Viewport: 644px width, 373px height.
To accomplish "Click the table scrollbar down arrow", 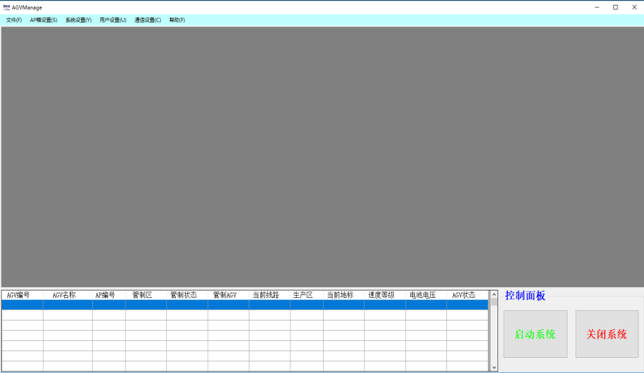I will pyautogui.click(x=494, y=367).
